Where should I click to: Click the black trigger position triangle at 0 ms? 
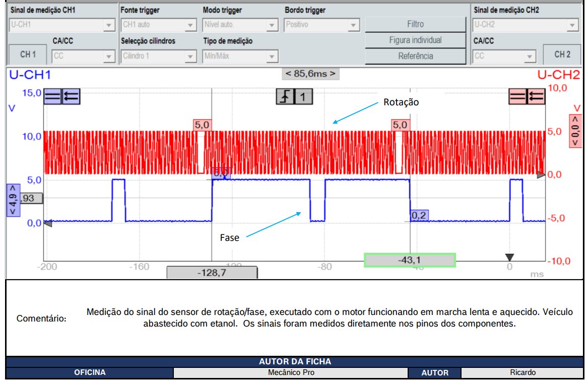click(x=510, y=258)
